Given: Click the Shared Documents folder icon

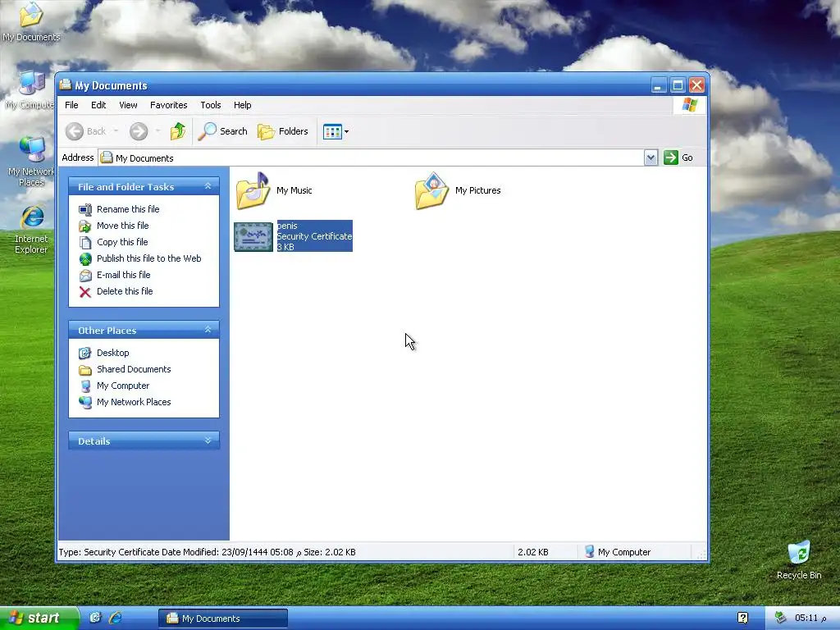Looking at the screenshot, I should tap(85, 370).
